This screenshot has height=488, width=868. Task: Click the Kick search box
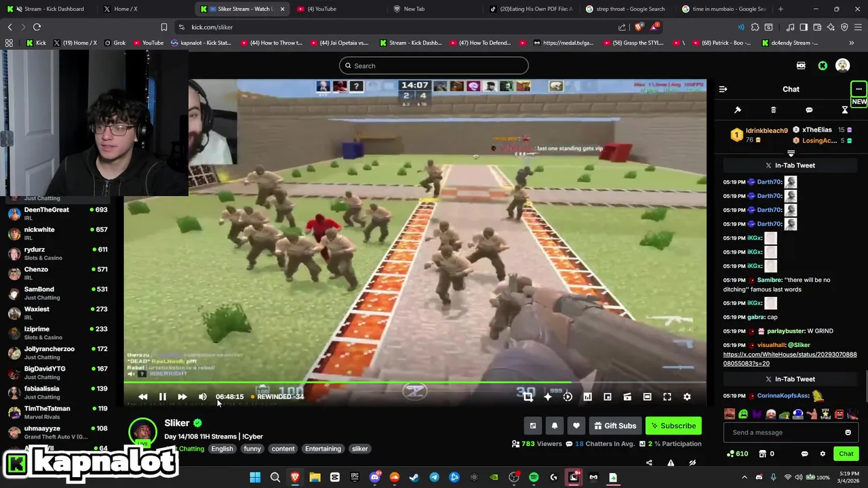(x=434, y=66)
